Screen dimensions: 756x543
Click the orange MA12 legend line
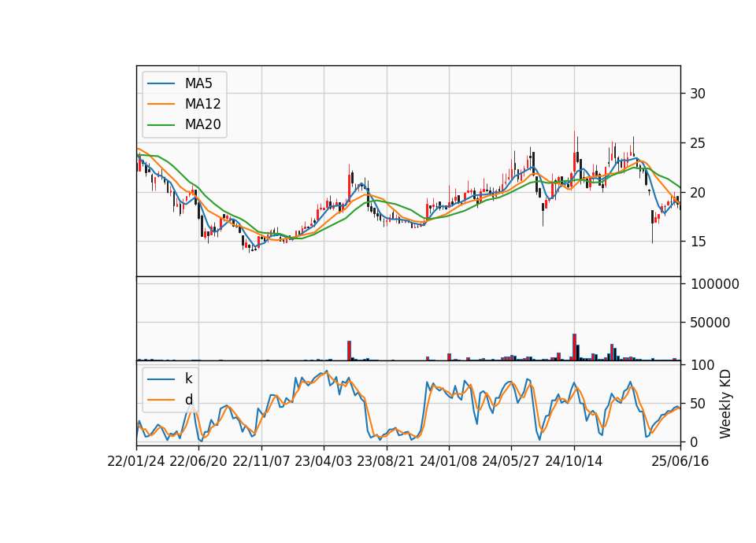tap(161, 104)
